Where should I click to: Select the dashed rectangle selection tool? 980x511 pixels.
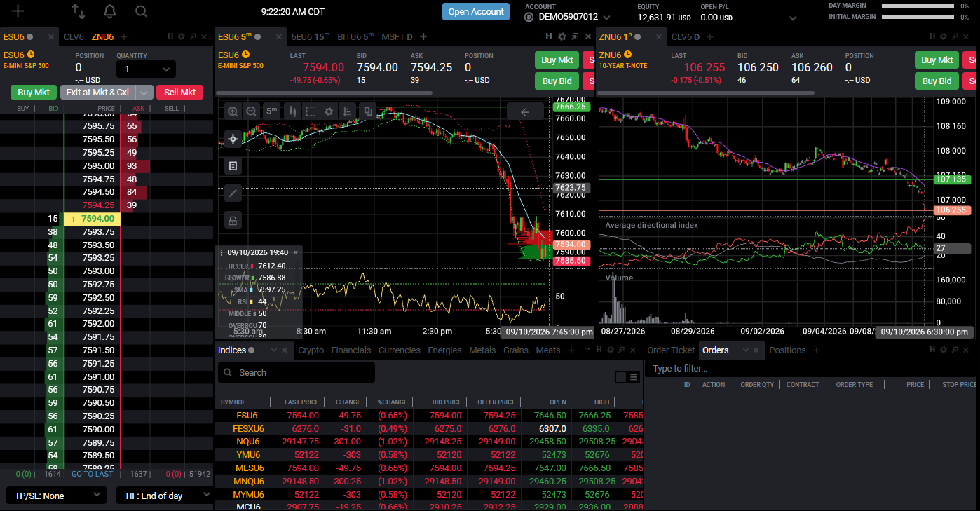coord(311,111)
